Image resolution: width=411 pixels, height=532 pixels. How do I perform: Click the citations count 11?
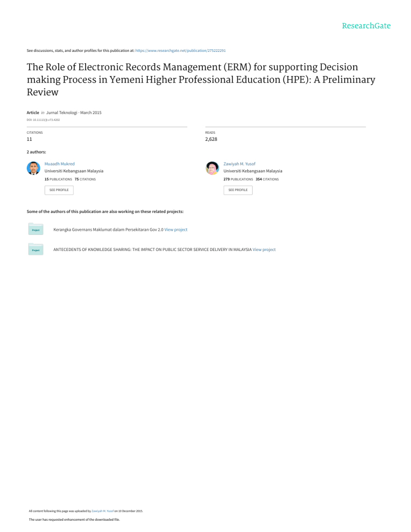(30, 139)
